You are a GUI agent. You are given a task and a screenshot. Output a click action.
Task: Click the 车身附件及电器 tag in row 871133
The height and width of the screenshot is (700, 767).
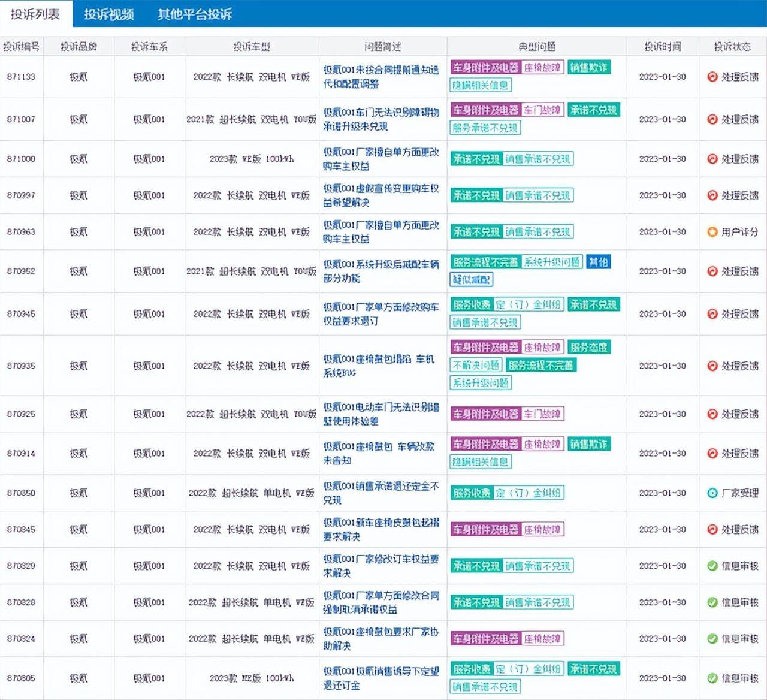tap(485, 68)
